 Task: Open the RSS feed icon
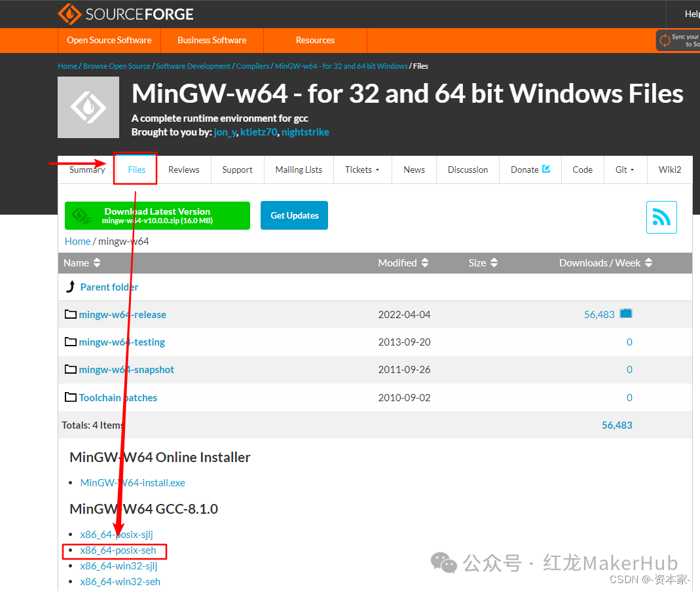tap(661, 217)
